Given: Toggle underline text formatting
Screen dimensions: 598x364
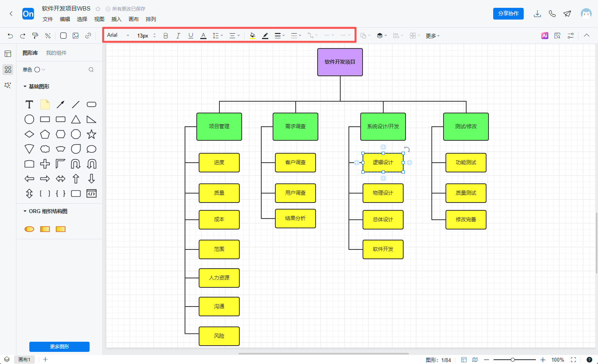Looking at the screenshot, I should 190,36.
